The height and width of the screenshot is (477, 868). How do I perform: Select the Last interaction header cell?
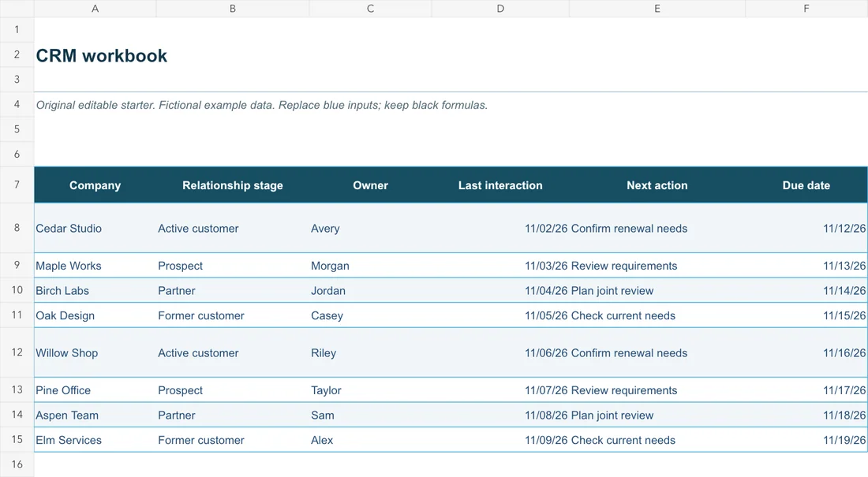[x=500, y=185]
